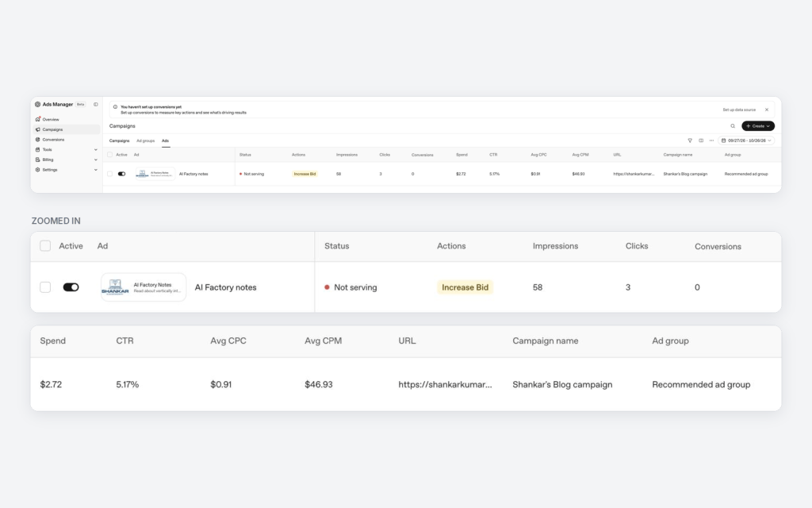Click the Campaign name header in zoomed-in panel
Viewport: 812px width, 508px height.
click(x=546, y=341)
